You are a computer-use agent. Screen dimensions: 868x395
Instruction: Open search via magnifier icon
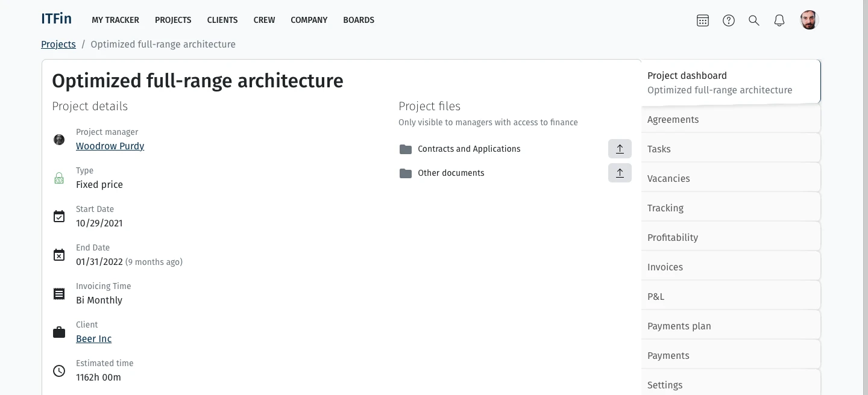click(x=754, y=20)
